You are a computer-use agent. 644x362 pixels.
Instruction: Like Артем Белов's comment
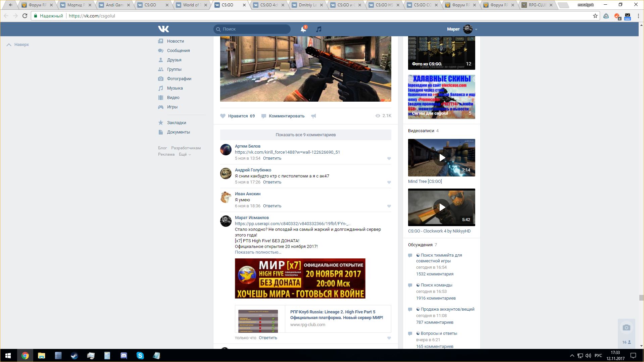click(x=389, y=158)
